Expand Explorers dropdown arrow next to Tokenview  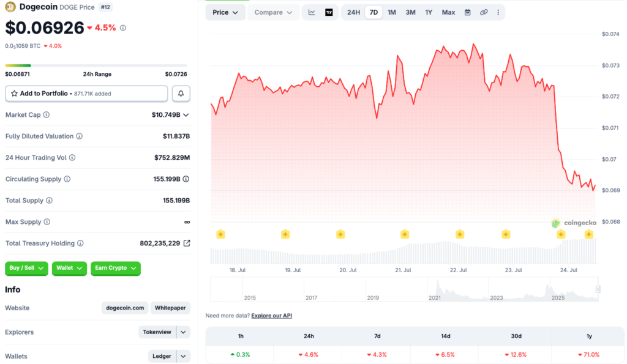[183, 332]
